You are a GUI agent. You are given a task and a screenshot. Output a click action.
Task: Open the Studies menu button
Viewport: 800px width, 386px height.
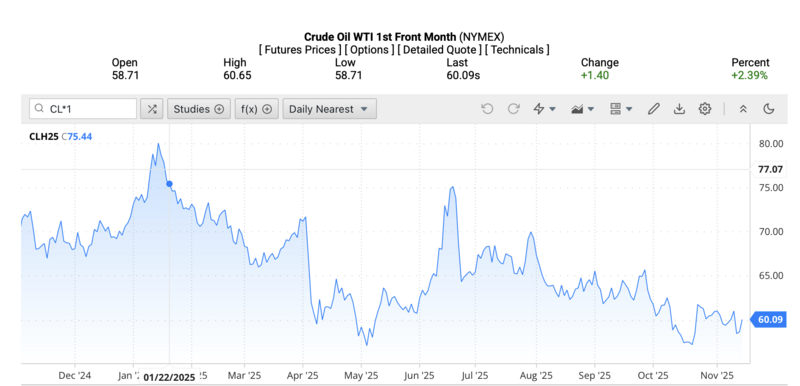click(x=198, y=109)
